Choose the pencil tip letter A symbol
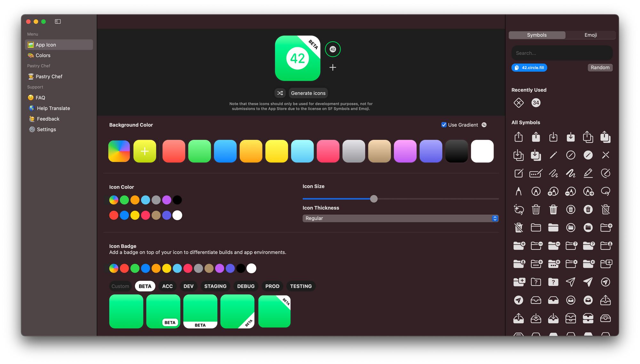 tap(519, 191)
